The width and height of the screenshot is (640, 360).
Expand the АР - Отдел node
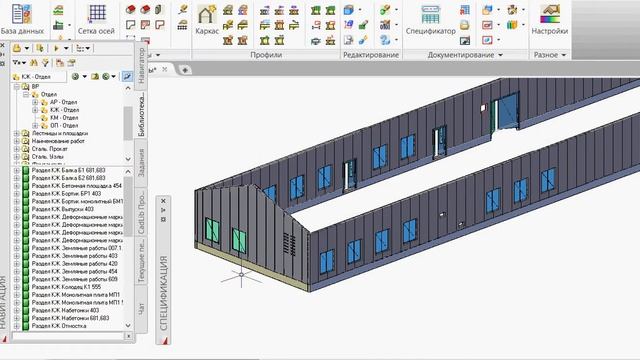(35, 102)
